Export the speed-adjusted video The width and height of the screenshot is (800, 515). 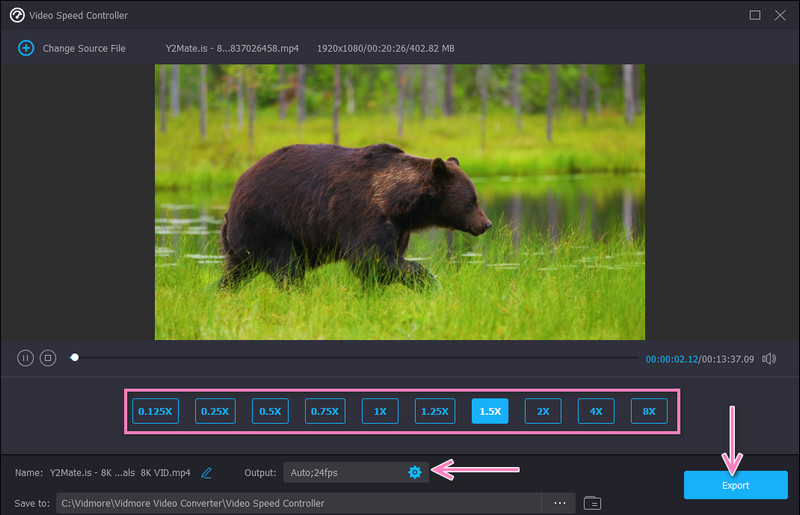tap(735, 485)
